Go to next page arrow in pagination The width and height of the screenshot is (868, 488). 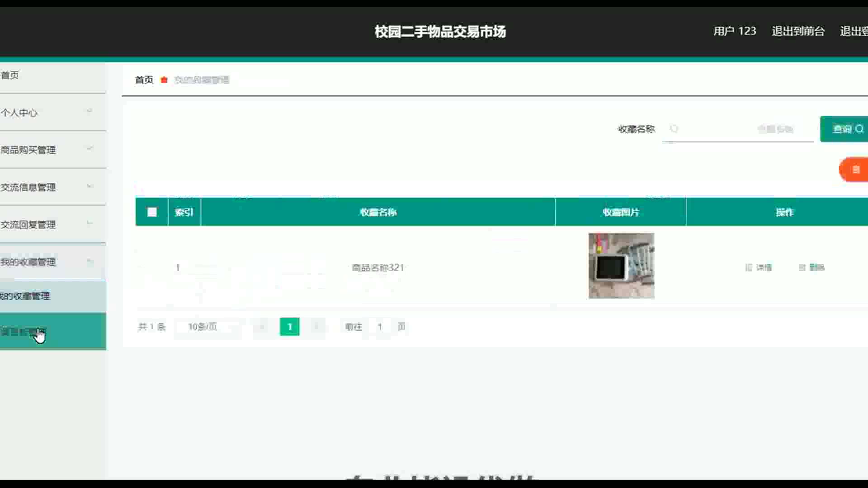pos(316,327)
